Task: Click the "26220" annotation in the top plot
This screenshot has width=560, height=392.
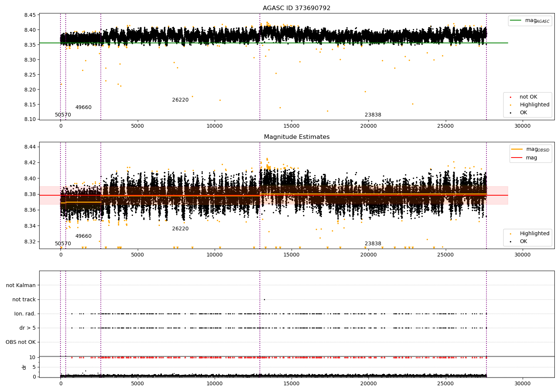Action: [180, 100]
